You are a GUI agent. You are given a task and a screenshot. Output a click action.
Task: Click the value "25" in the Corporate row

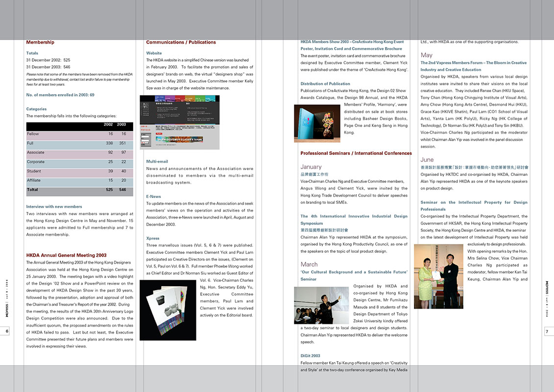pyautogui.click(x=111, y=162)
